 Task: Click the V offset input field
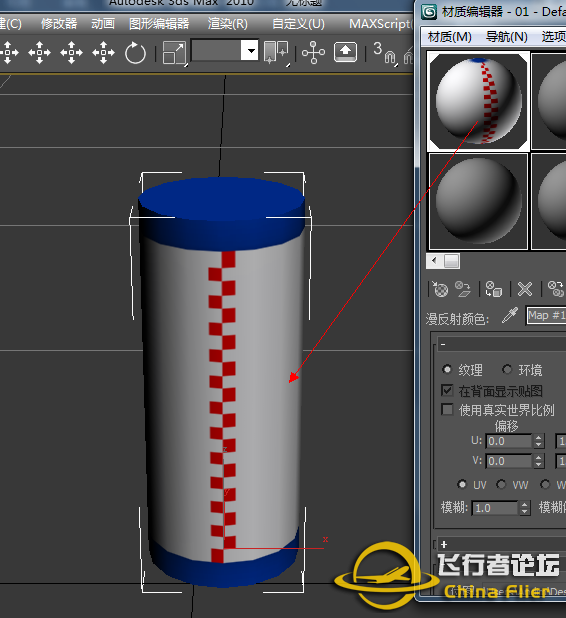click(x=509, y=461)
